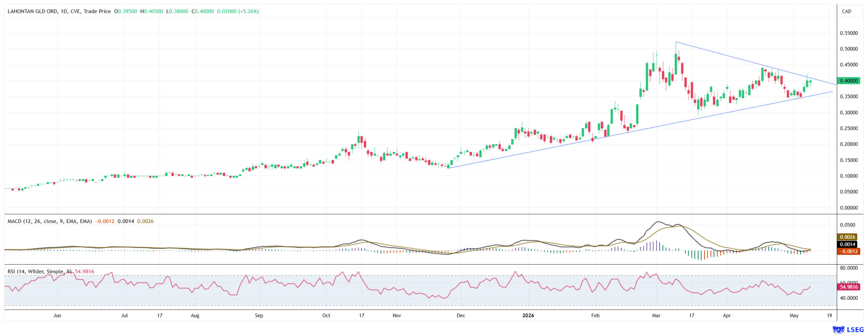Click the close price value C0.40000
Screen dimensions: 868x334
pos(203,11)
